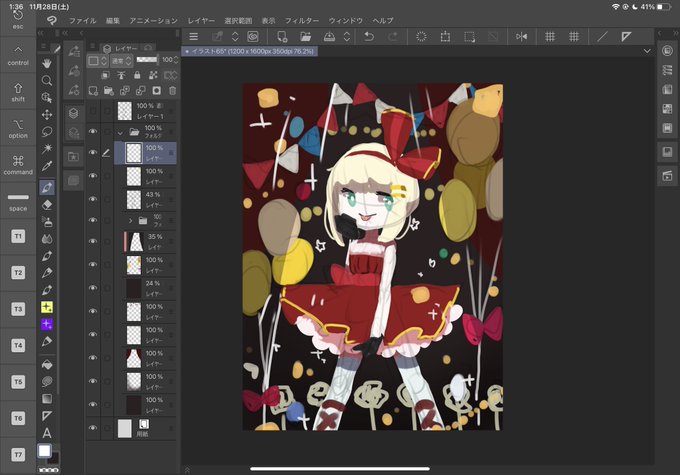Screen dimensions: 680x475
Task: Click the Clip Studio logo in the menu bar
Action: click(52, 20)
